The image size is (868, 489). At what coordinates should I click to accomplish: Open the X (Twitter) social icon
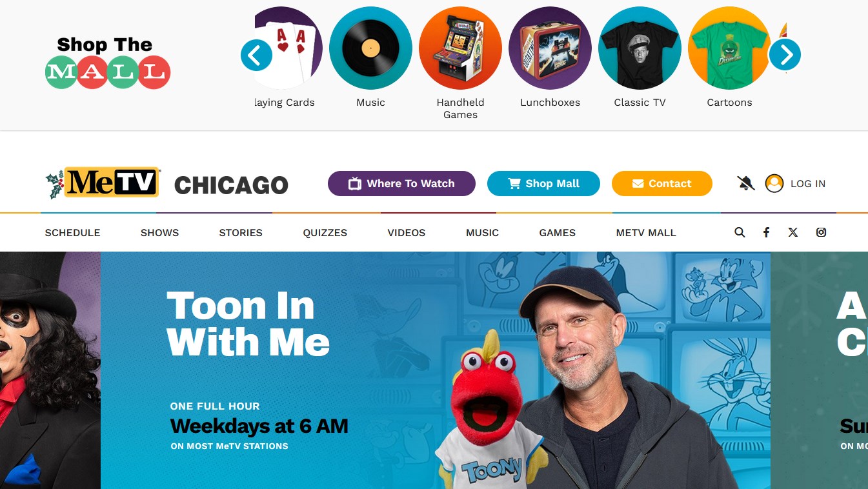tap(793, 233)
